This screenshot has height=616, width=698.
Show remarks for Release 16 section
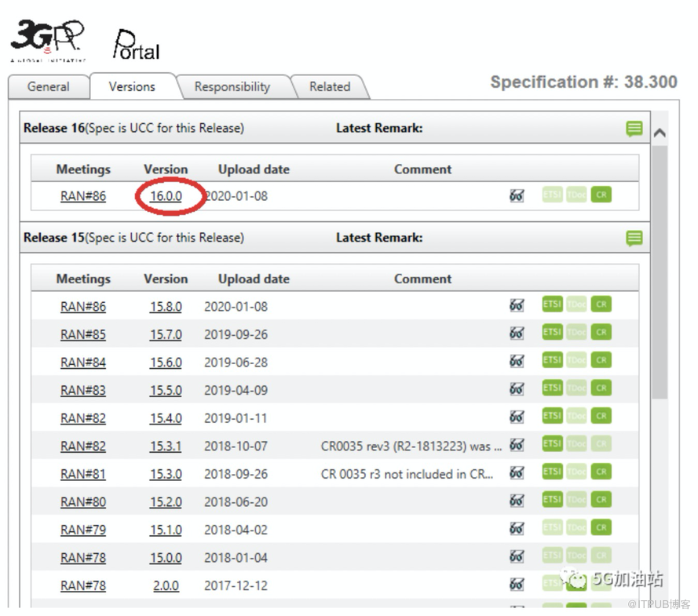[x=634, y=129]
